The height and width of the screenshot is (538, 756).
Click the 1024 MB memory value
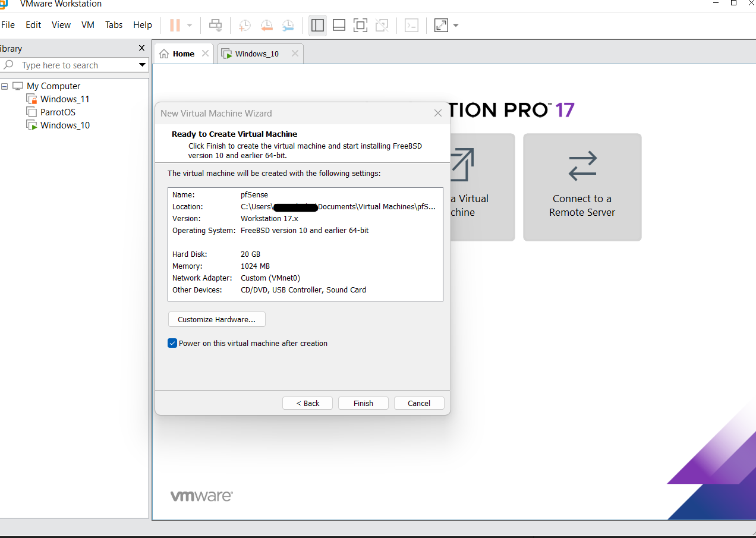255,266
